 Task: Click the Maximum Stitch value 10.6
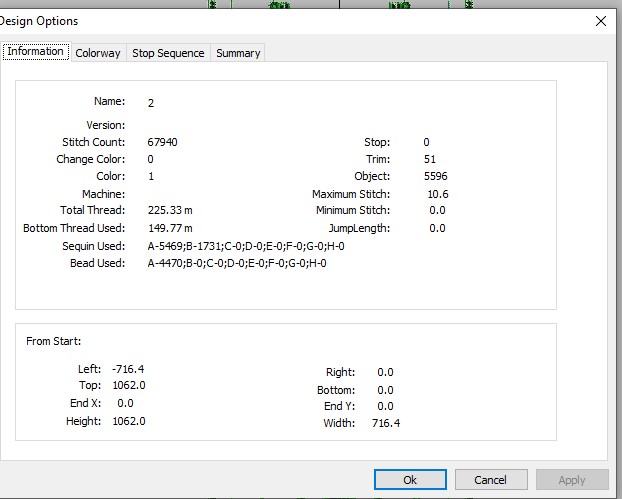[438, 194]
